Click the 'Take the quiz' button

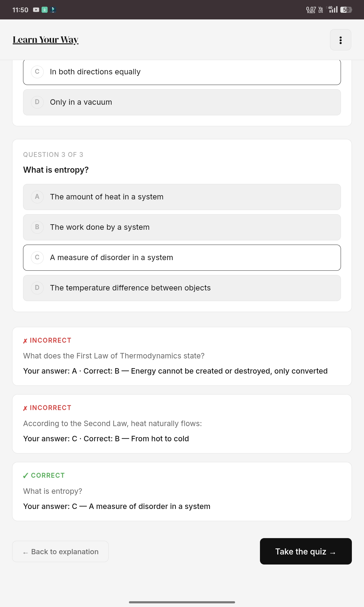pos(306,551)
